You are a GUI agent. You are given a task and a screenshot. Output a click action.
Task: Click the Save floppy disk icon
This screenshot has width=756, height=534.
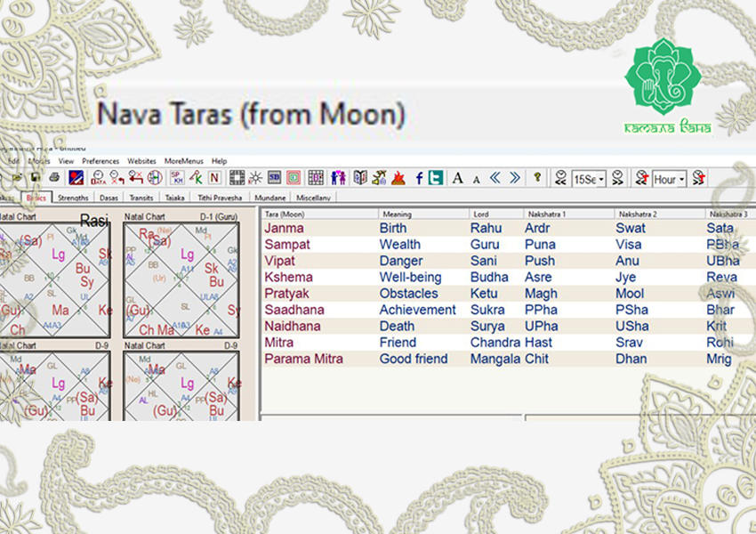pos(36,178)
